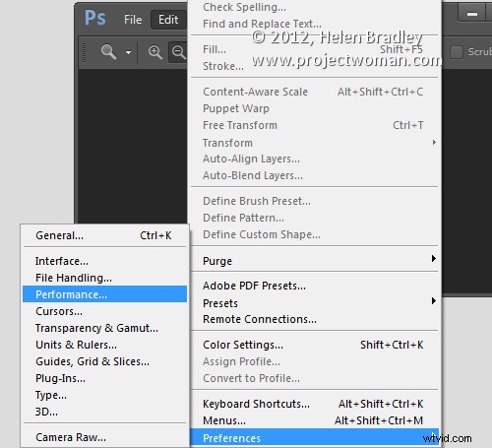Choose Performance... in the Preferences submenu
This screenshot has width=492, height=448.
coord(104,294)
